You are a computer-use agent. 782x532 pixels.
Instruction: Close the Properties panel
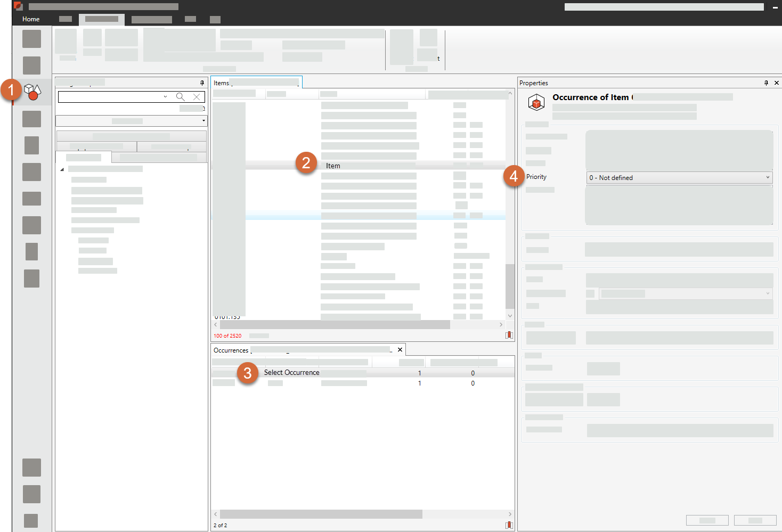(x=777, y=83)
